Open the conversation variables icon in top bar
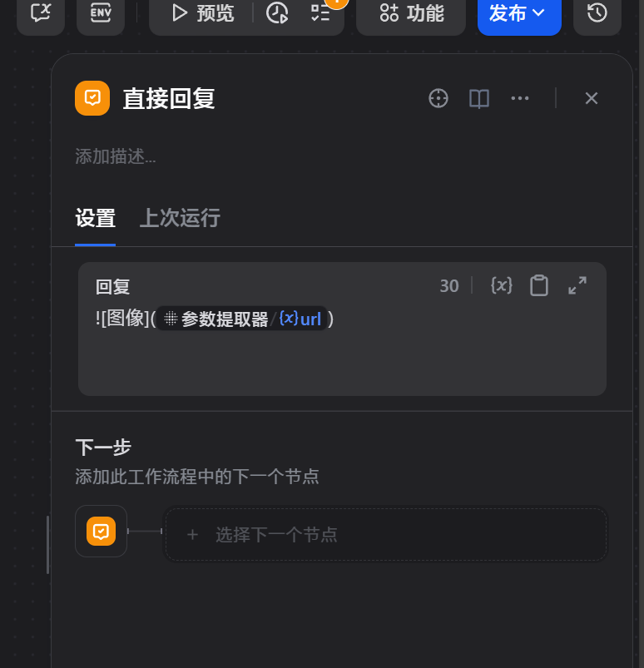This screenshot has width=644, height=668. point(41,12)
